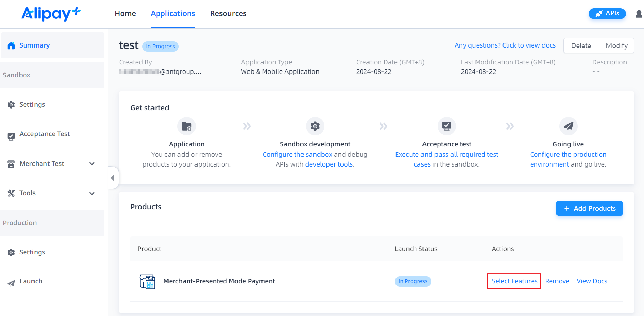Click the Application folder step icon

click(187, 127)
